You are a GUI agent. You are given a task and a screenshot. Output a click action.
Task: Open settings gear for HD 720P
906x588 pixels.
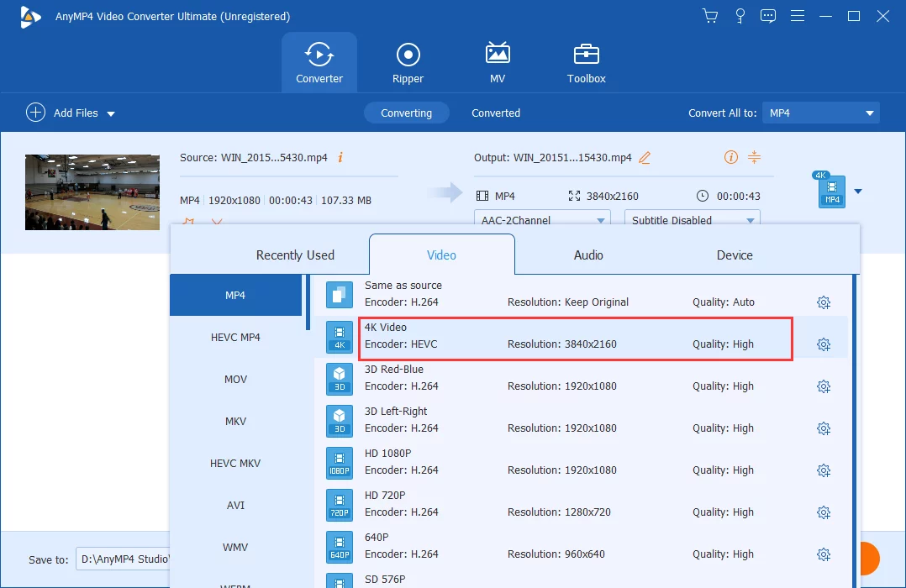(824, 512)
